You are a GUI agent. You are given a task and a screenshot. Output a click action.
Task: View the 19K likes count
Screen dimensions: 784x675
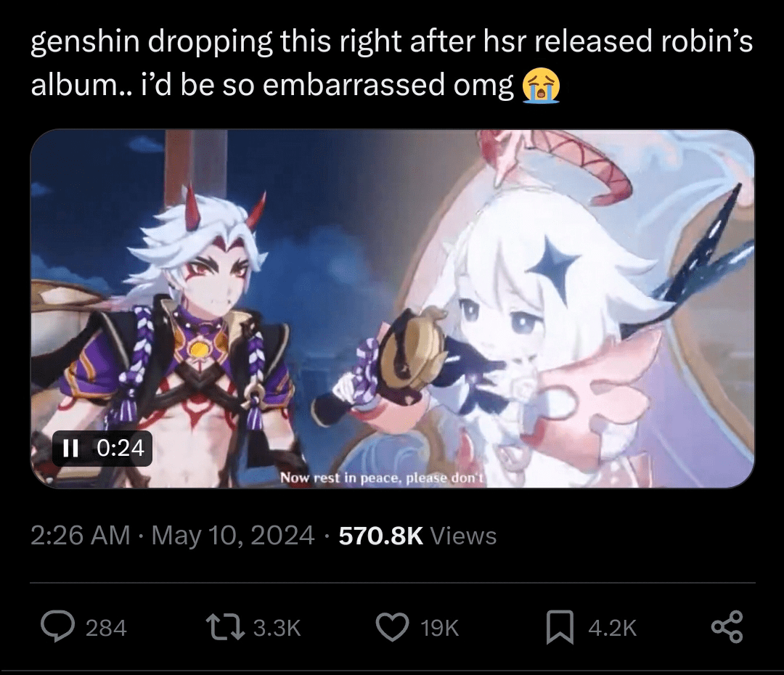[x=439, y=628]
